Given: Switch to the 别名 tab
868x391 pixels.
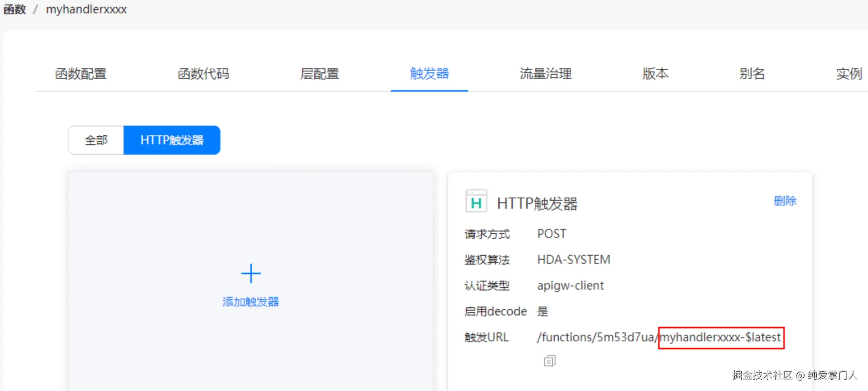Looking at the screenshot, I should [752, 74].
